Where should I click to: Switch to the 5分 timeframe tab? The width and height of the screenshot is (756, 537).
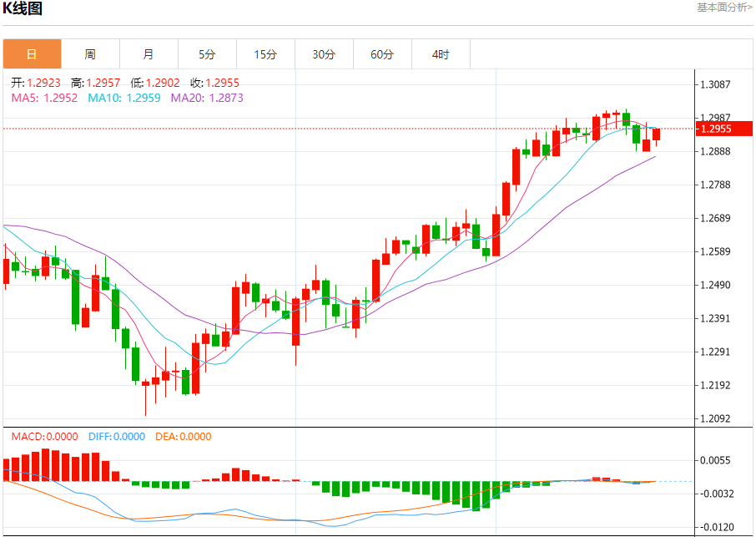[x=207, y=54]
